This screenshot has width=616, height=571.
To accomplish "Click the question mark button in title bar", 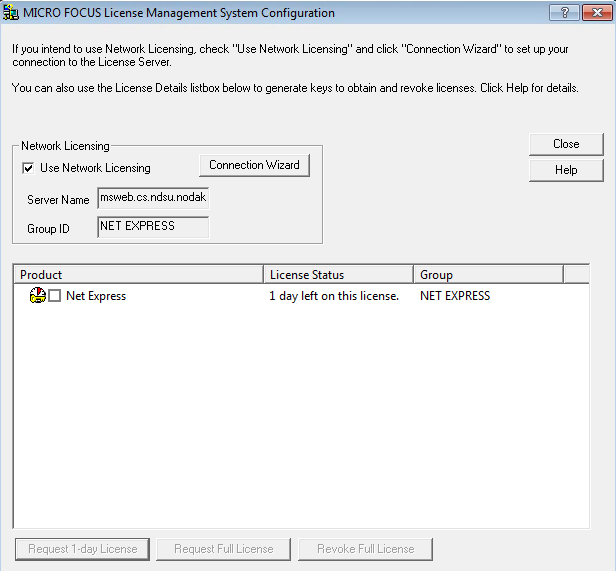I will coord(564,13).
